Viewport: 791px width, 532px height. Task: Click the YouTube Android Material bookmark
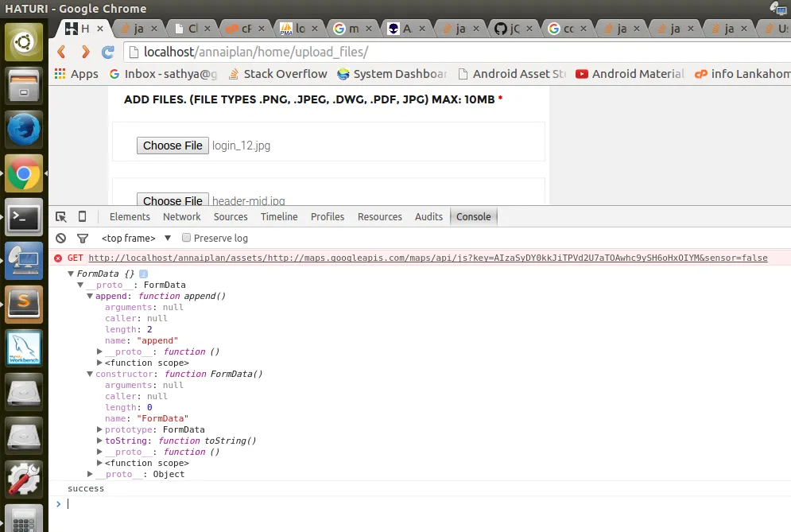click(630, 74)
